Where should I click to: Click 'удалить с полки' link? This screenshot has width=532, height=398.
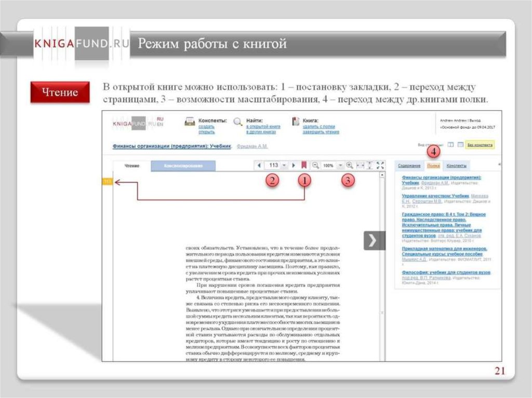318,127
